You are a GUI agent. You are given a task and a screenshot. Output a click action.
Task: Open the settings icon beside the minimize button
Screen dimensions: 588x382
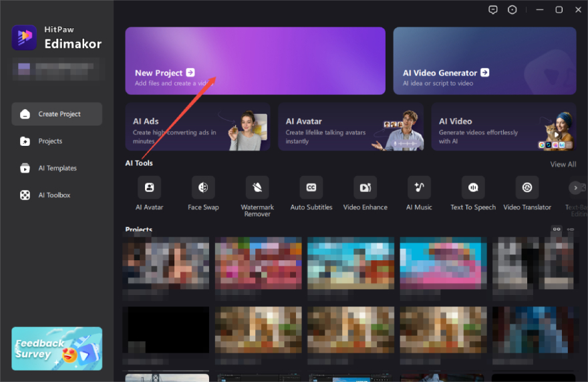(x=512, y=10)
